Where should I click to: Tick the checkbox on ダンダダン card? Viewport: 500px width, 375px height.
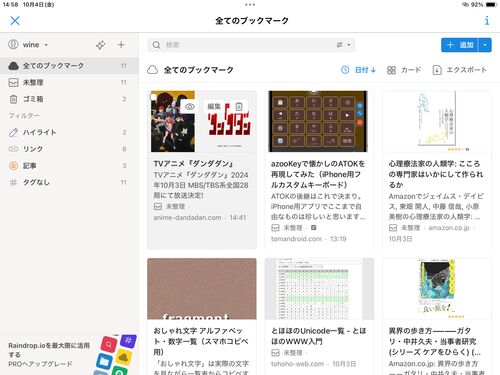click(x=153, y=97)
